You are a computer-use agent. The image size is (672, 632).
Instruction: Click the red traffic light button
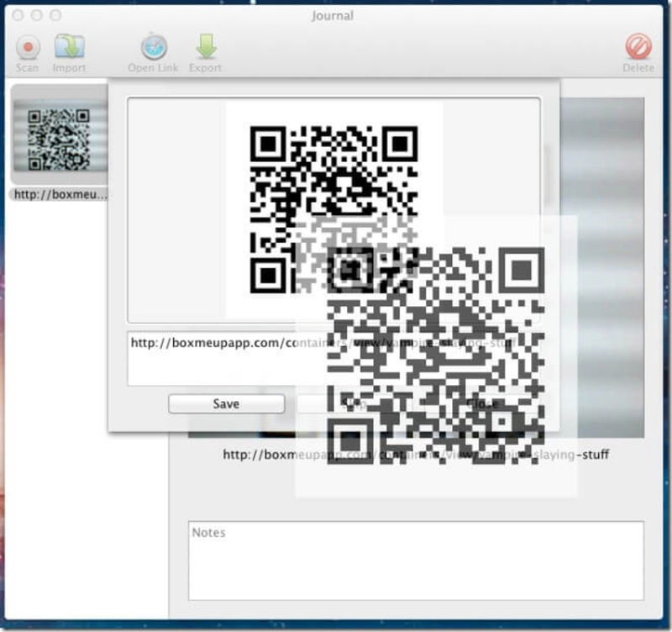(x=17, y=14)
